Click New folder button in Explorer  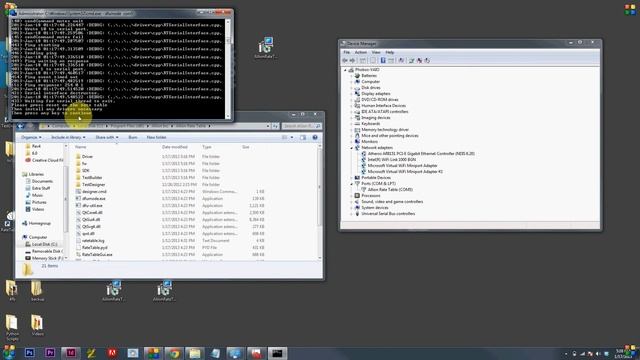pyautogui.click(x=156, y=138)
